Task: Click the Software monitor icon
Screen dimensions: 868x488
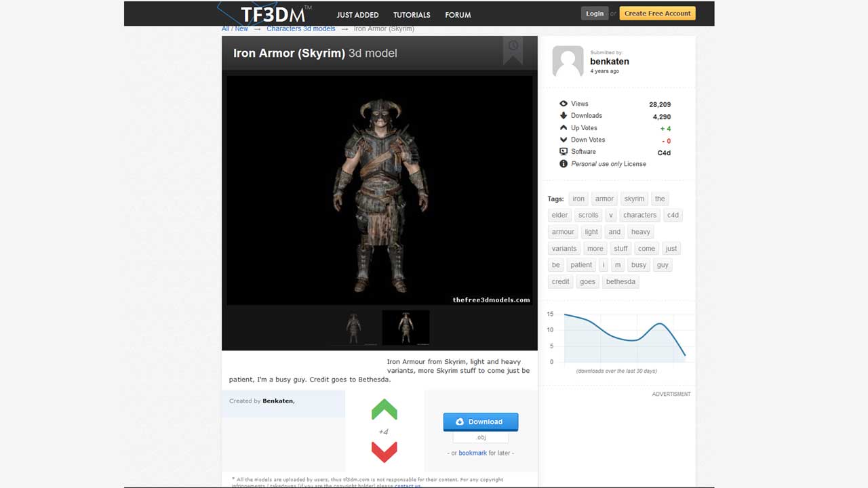Action: [563, 152]
